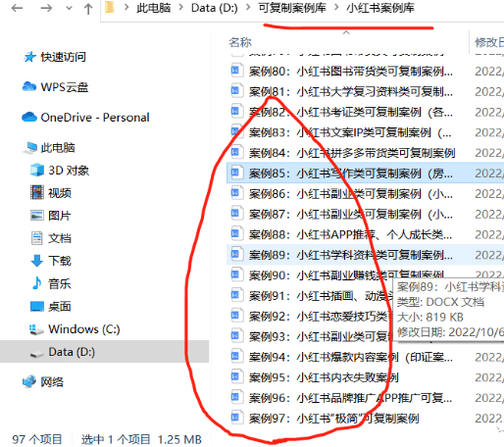Click the document icon of 案例93
Viewport: 504px width, 447px height.
pos(237,335)
